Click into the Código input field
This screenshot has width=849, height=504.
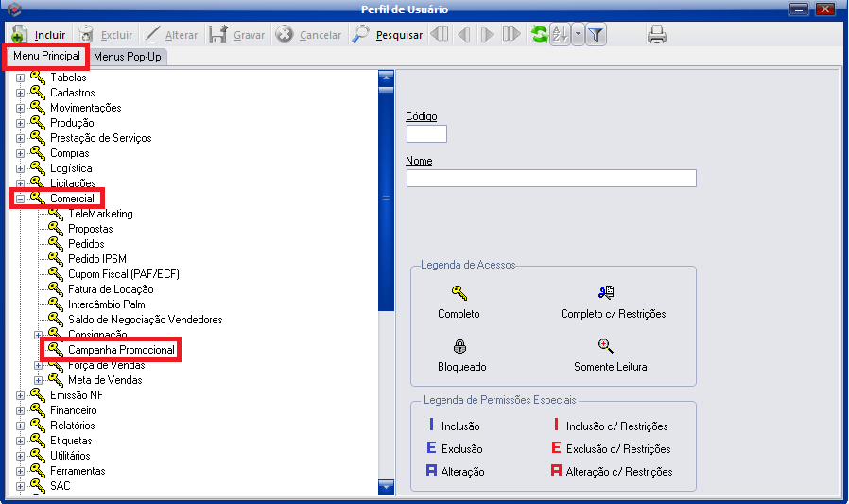(426, 133)
